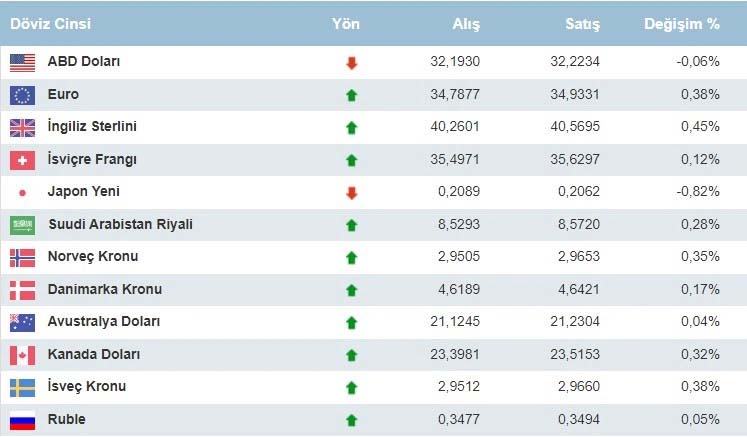Click the United States flag icon

pos(22,62)
